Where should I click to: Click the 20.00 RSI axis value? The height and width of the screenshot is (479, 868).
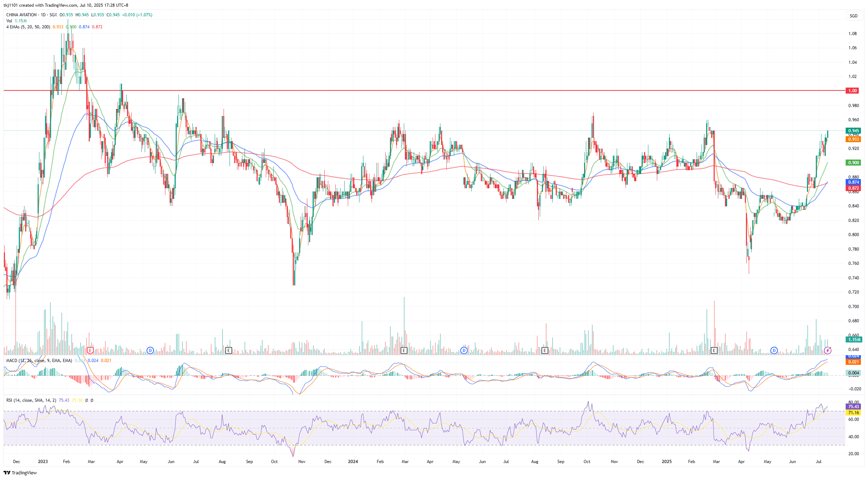(853, 454)
